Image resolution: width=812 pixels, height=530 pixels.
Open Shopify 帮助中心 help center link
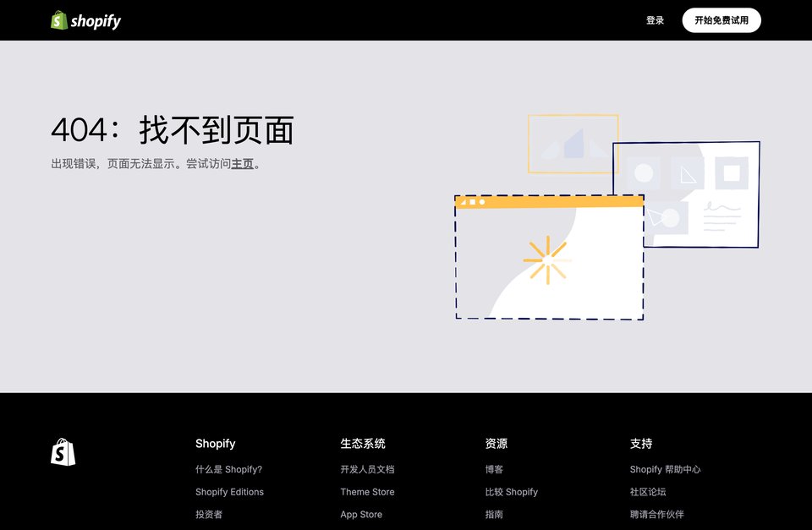tap(665, 469)
